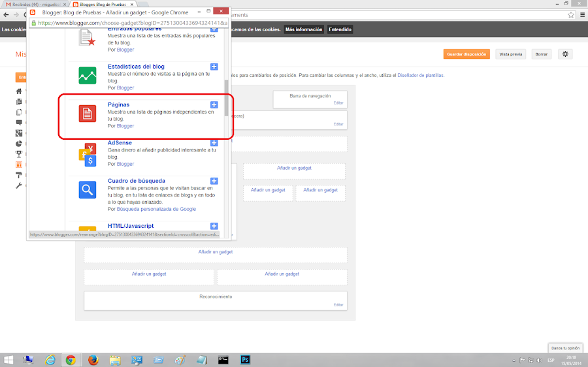Click Vista previa button
588x367 pixels.
510,54
